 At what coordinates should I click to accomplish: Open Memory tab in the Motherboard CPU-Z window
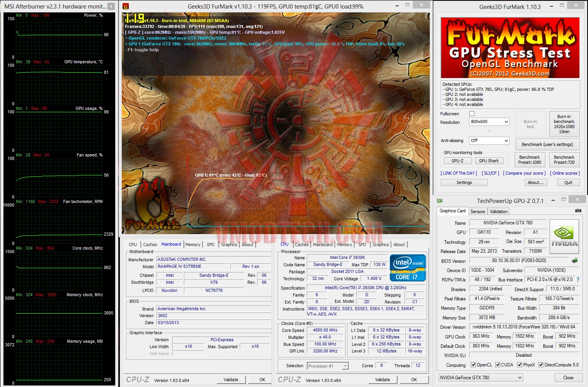(193, 245)
